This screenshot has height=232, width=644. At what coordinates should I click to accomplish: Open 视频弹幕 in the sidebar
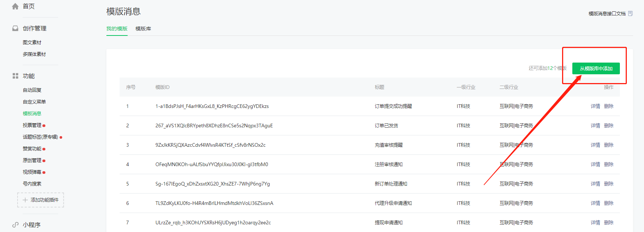[x=32, y=172]
